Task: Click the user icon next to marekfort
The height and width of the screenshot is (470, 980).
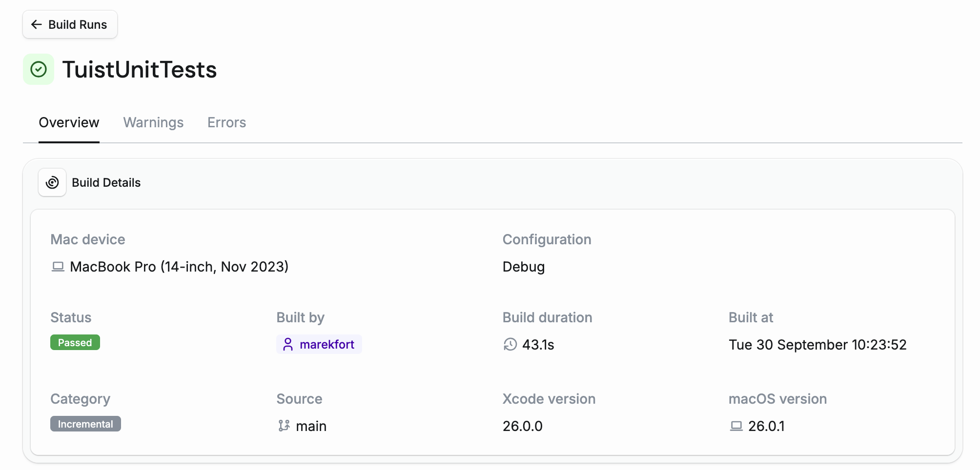Action: point(288,345)
